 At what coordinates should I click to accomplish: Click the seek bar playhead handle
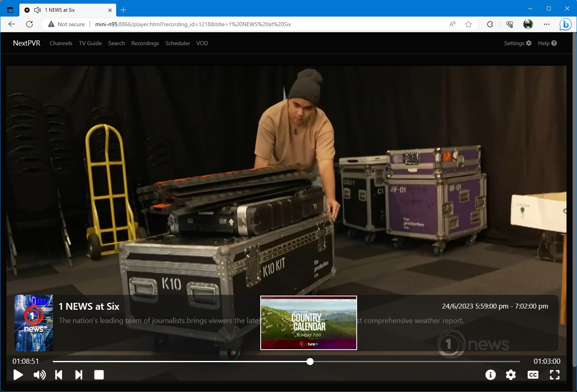(310, 362)
